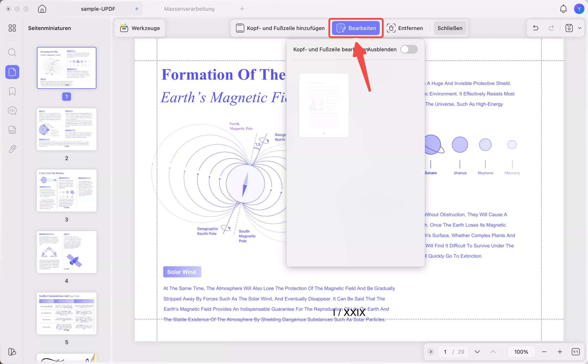
Task: Click Kopf- und Fußzeile hinzufügen
Action: pyautogui.click(x=280, y=28)
